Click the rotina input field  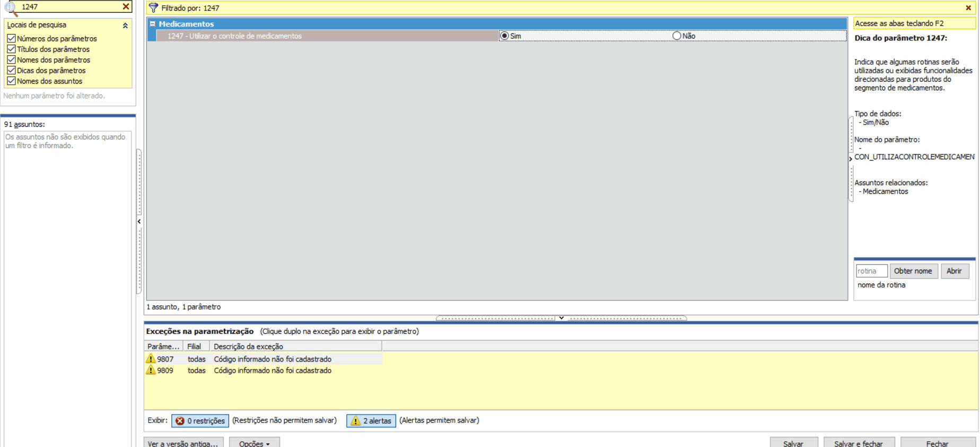(871, 271)
